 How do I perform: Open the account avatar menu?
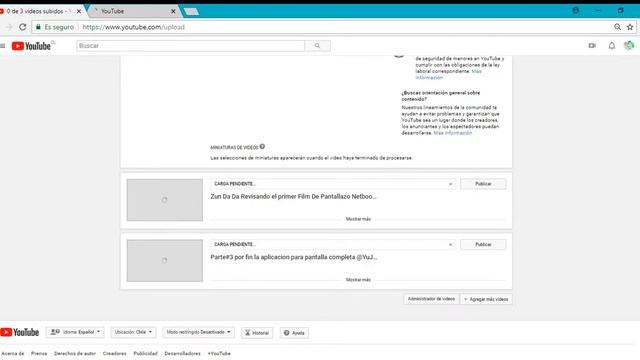(x=629, y=45)
